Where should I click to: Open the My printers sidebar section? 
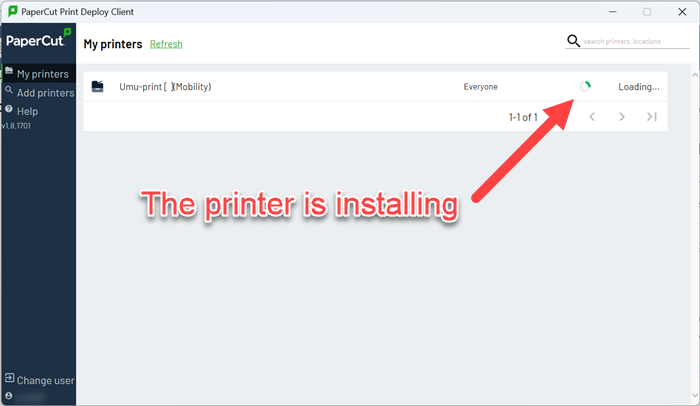tap(39, 74)
